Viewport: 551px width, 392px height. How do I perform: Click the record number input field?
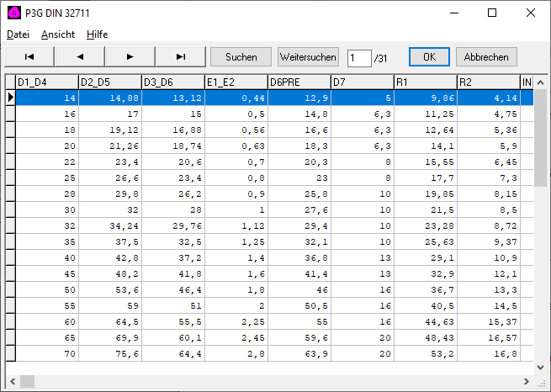(x=358, y=57)
